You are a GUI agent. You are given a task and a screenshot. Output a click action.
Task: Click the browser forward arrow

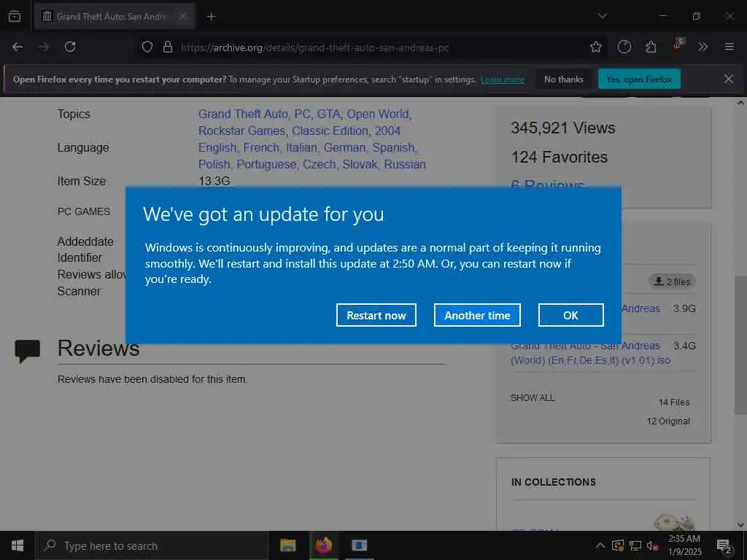43,47
